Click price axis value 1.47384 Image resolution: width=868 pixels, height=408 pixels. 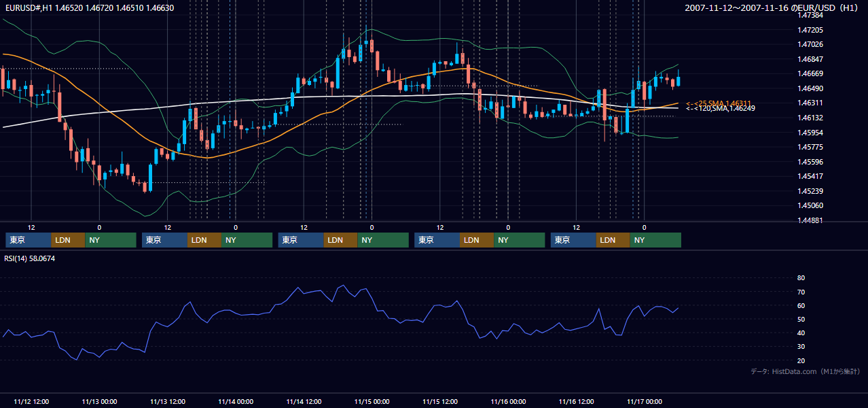pos(810,15)
